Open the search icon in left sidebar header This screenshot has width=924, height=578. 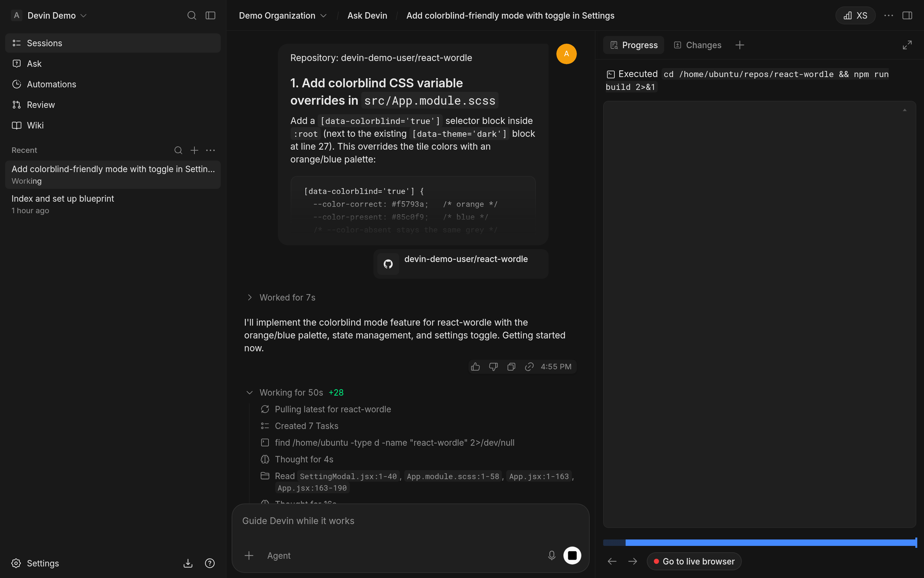pyautogui.click(x=192, y=15)
